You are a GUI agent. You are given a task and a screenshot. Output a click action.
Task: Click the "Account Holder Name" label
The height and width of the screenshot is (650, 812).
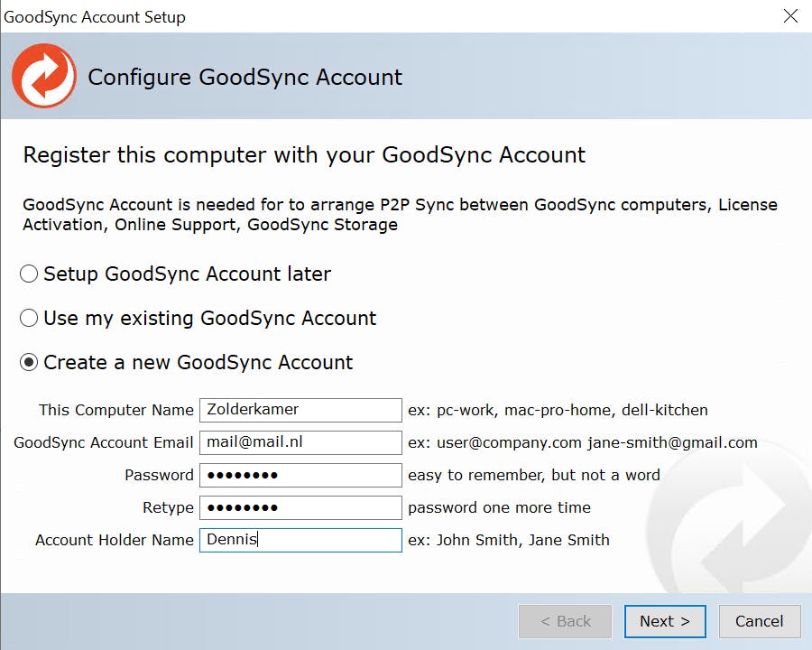click(x=115, y=540)
